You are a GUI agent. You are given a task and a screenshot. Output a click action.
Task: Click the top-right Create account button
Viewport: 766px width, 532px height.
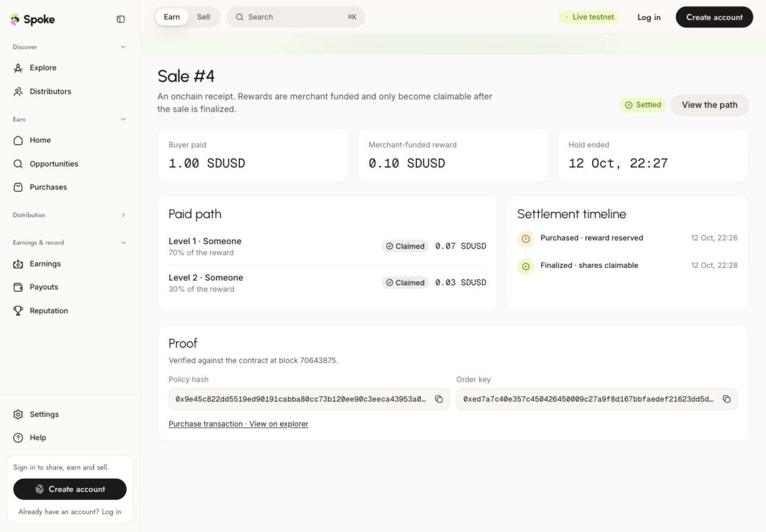click(x=714, y=17)
